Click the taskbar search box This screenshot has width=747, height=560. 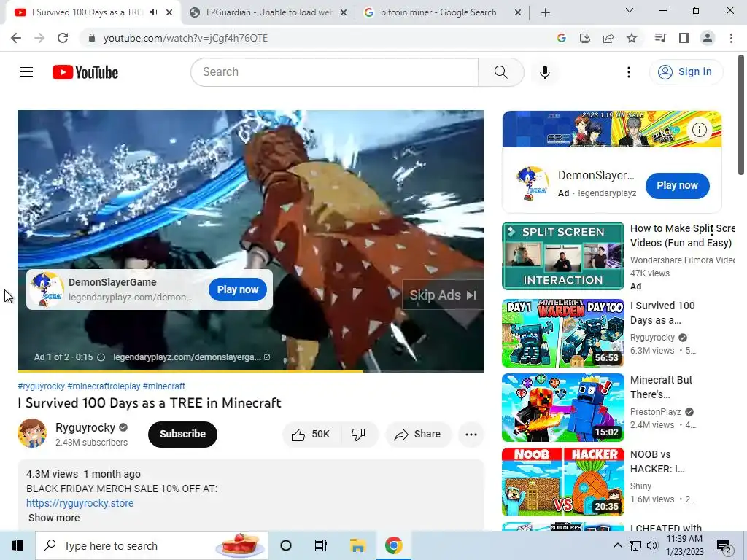[x=152, y=545]
